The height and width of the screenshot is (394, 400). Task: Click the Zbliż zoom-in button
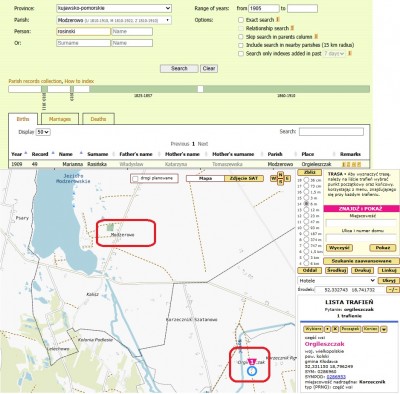click(x=309, y=173)
